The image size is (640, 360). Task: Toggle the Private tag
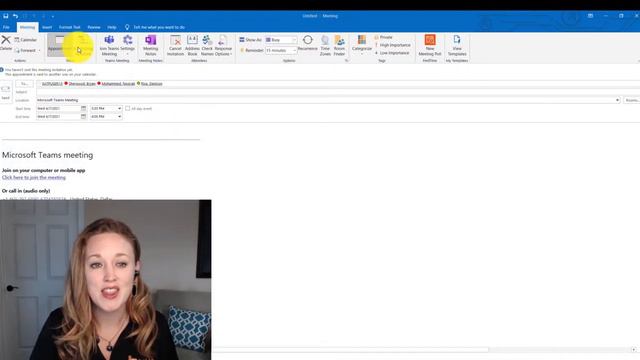[x=384, y=37]
